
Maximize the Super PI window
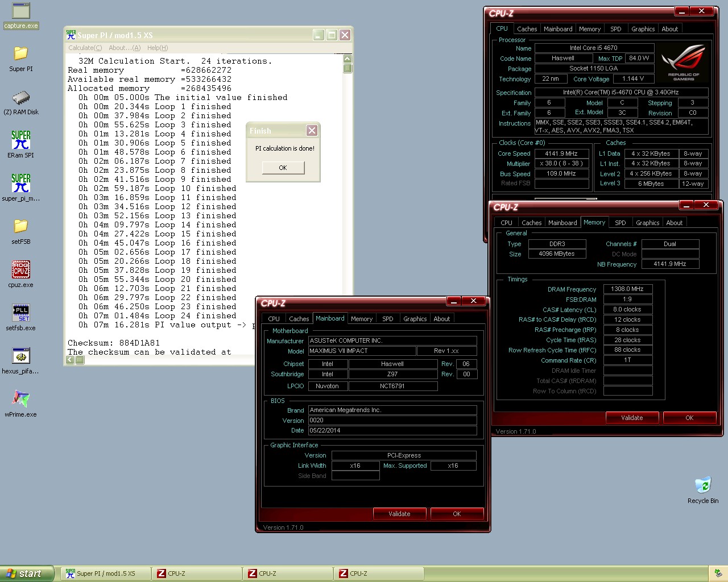[332, 35]
